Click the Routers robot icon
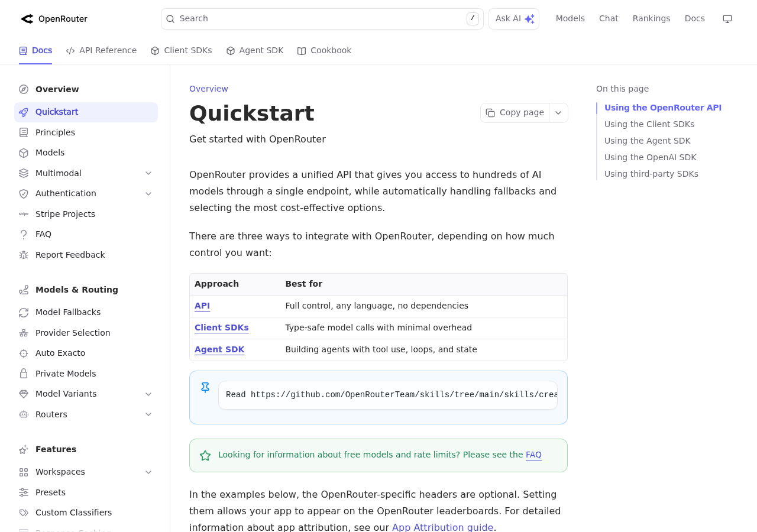The height and width of the screenshot is (532, 757). [24, 414]
